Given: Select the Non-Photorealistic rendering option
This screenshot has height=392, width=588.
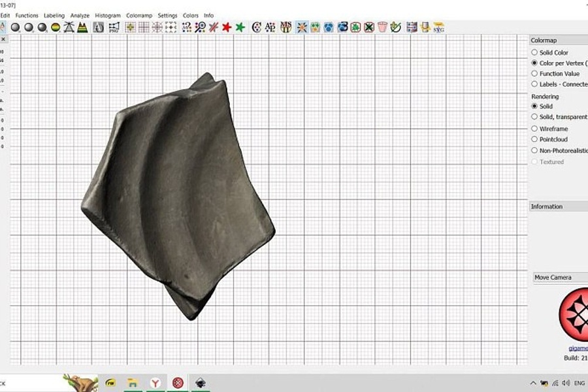Looking at the screenshot, I should coord(559,150).
